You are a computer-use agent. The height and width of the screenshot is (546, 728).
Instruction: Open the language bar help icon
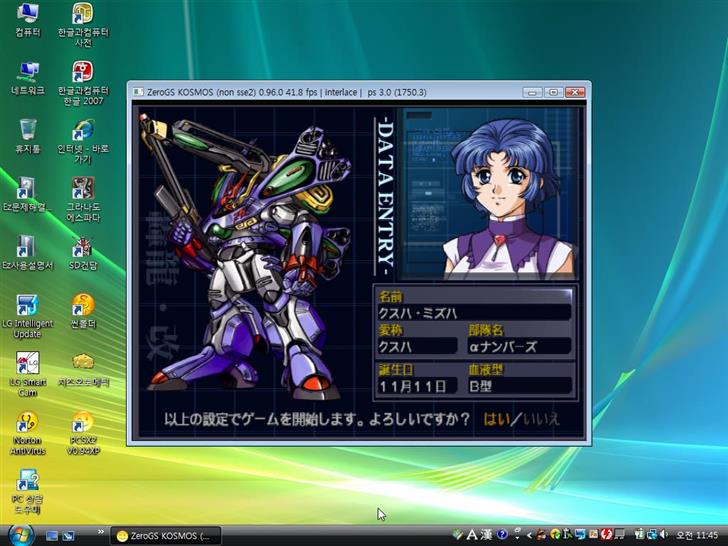[502, 535]
